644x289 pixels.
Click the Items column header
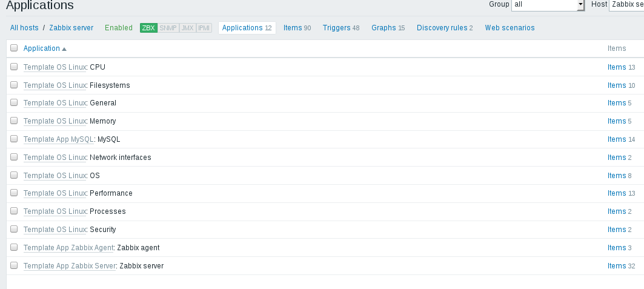coord(617,48)
